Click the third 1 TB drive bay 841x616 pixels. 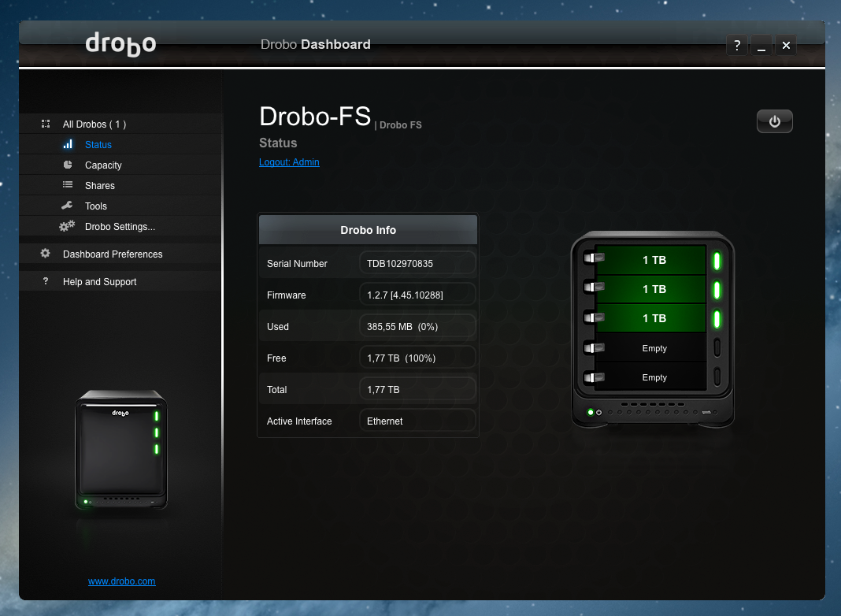[x=650, y=318]
